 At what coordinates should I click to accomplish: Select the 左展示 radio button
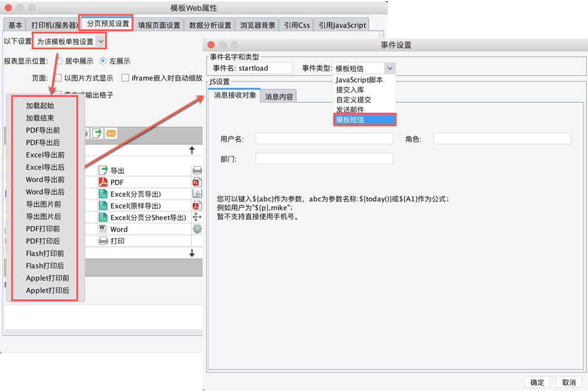103,60
